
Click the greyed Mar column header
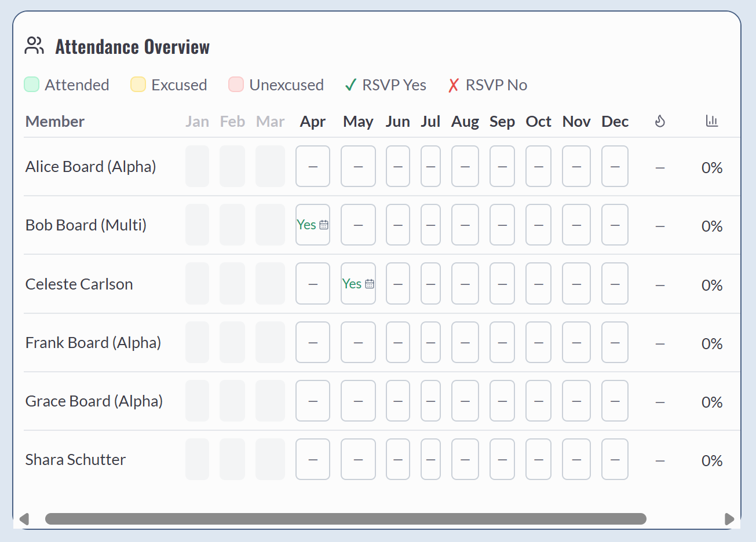[x=271, y=122]
